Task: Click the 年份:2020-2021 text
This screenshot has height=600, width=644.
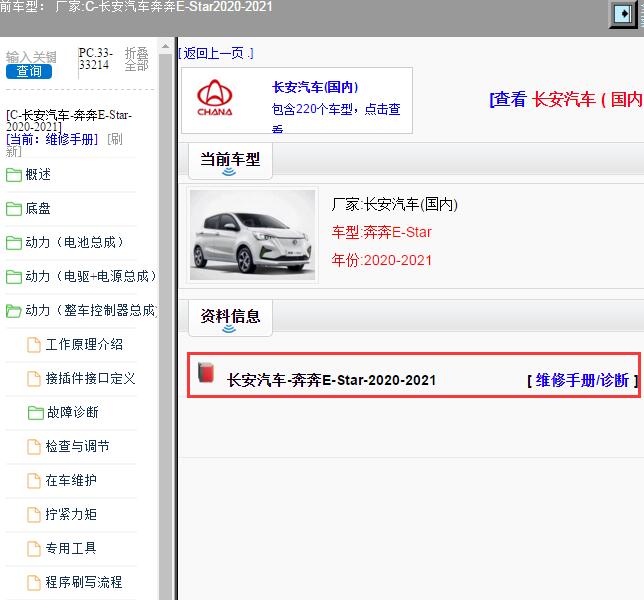Action: 382,260
